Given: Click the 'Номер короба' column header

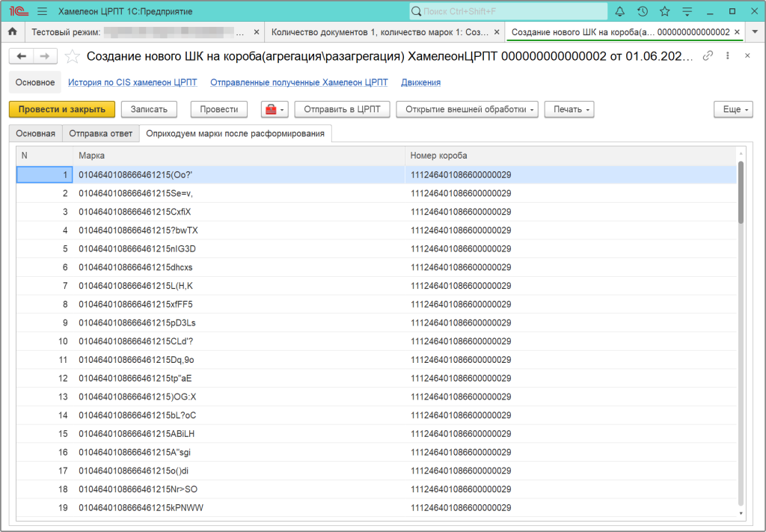Looking at the screenshot, I should point(571,156).
